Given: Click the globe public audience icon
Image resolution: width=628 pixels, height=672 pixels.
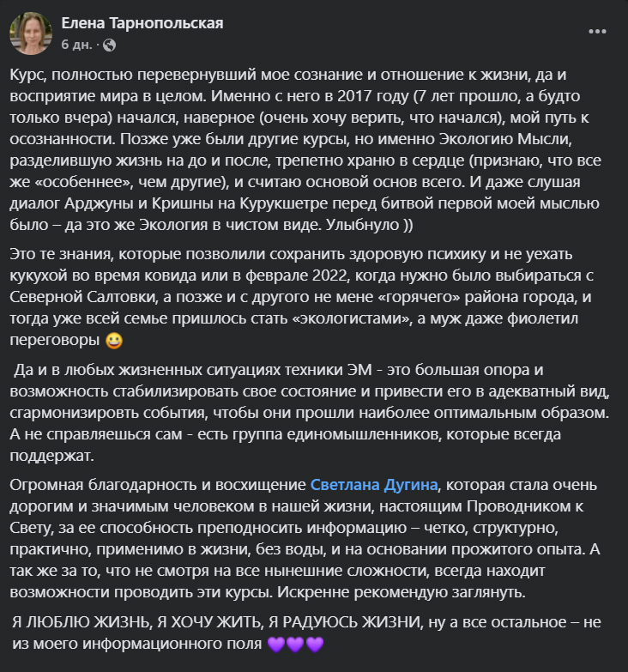Looking at the screenshot, I should point(109,45).
